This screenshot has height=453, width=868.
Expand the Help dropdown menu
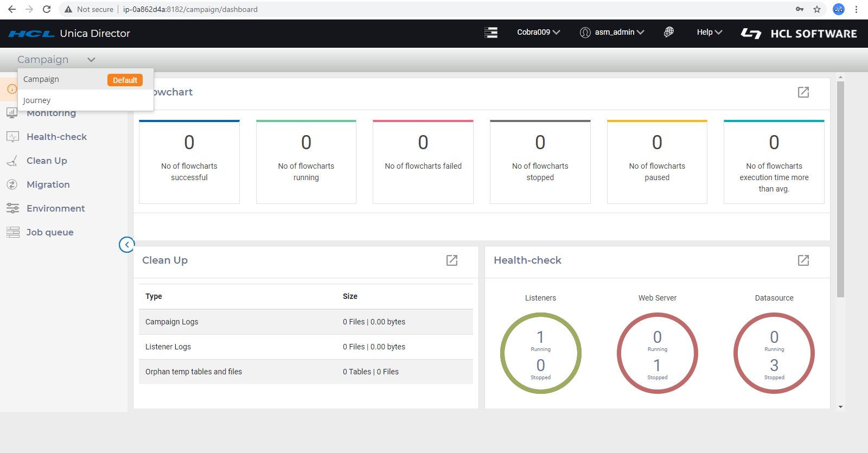pos(709,33)
